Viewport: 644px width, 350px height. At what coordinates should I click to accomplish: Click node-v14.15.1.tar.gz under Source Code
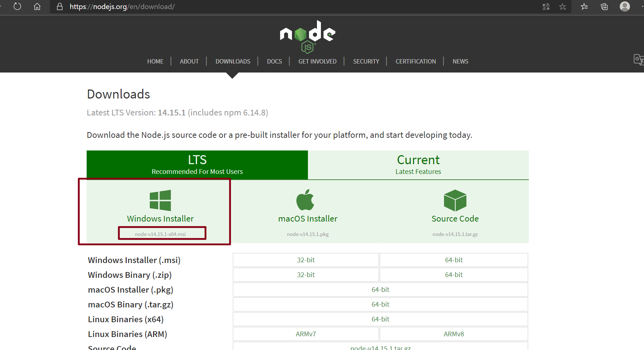455,234
